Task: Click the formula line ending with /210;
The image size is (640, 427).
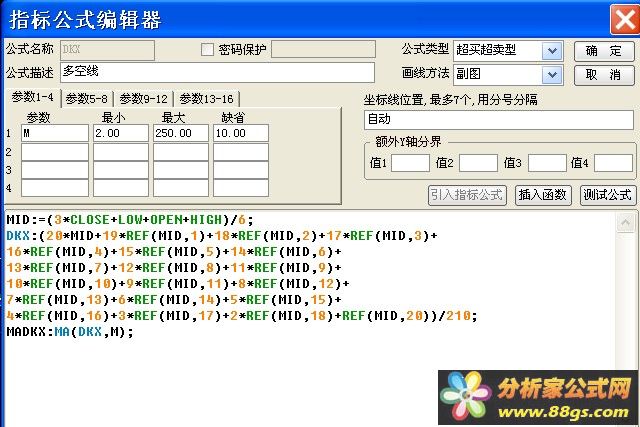Action: pyautogui.click(x=242, y=316)
